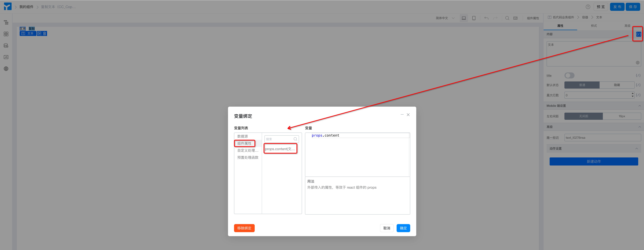
Task: Open the data source panel icon
Action: [x=6, y=46]
